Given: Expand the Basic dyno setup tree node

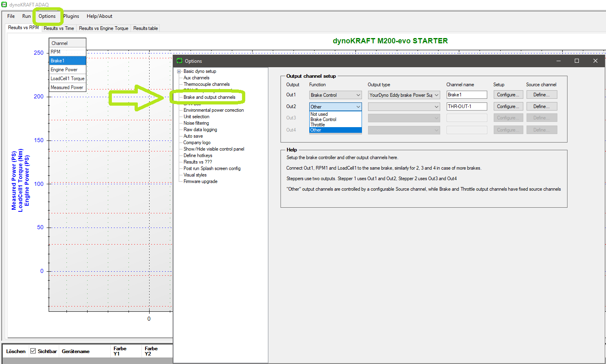Looking at the screenshot, I should [179, 71].
